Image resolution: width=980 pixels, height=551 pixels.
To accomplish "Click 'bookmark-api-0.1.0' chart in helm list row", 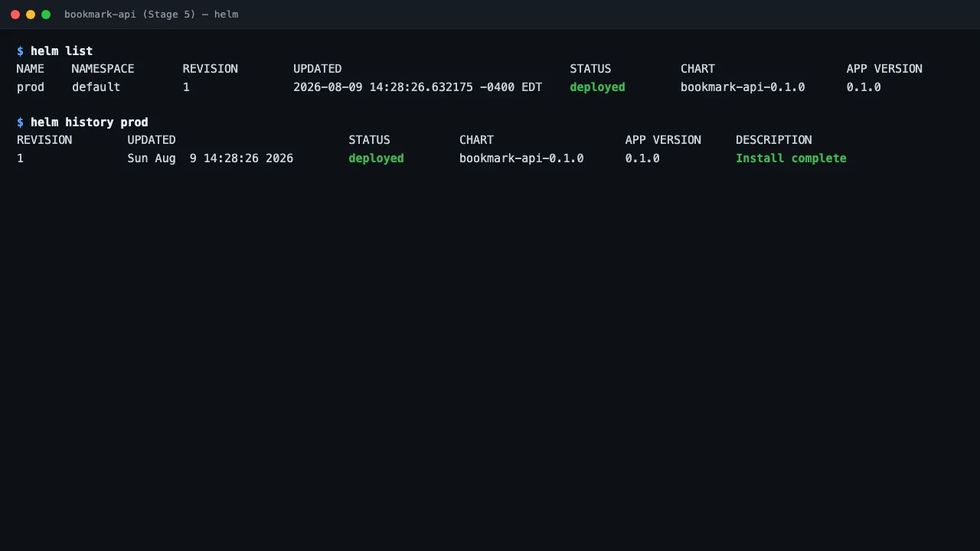I will pyautogui.click(x=743, y=87).
